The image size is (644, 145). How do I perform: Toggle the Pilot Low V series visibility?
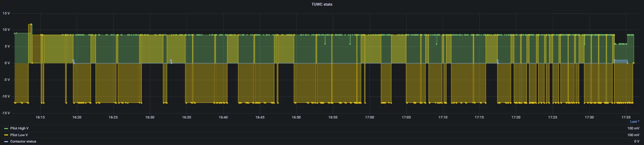pyautogui.click(x=19, y=135)
